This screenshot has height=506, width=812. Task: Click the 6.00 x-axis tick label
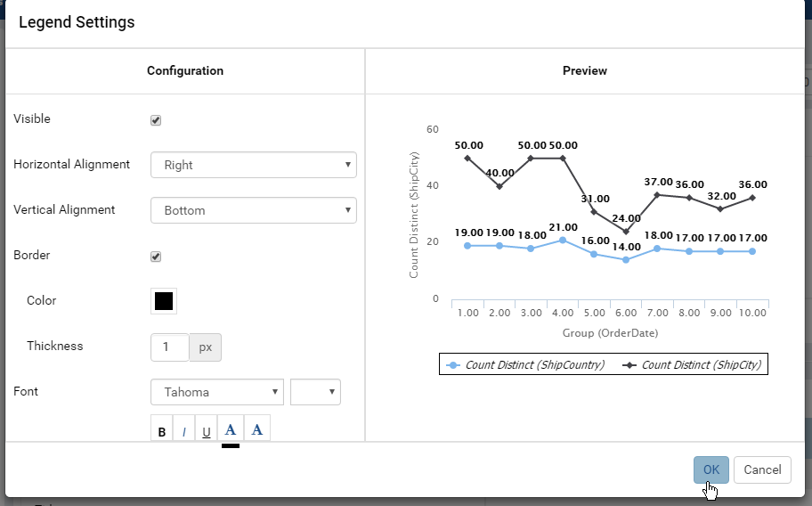pyautogui.click(x=626, y=313)
